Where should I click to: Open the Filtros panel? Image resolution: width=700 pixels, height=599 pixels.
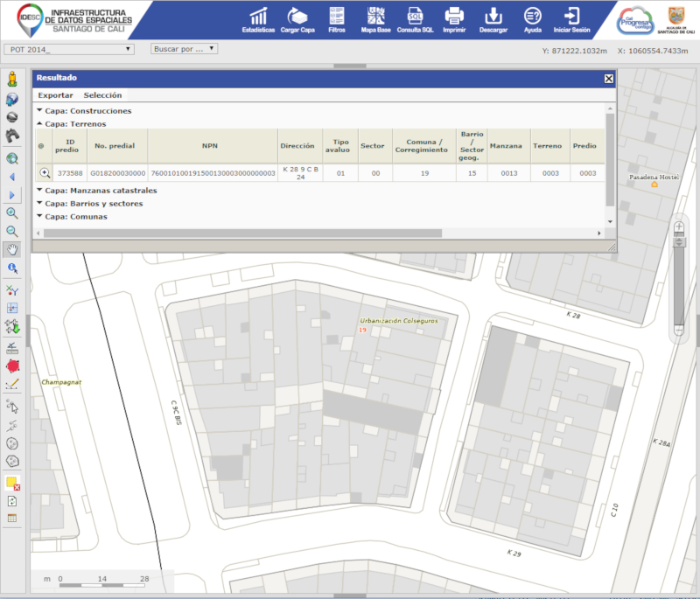click(x=337, y=19)
